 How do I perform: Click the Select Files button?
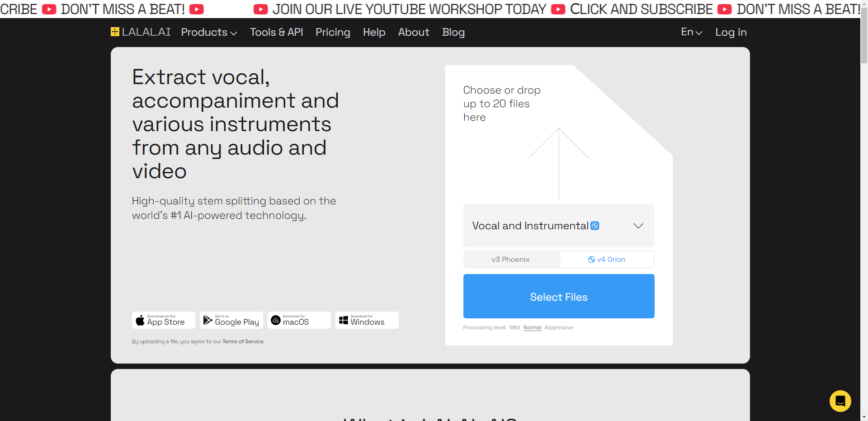click(x=559, y=296)
